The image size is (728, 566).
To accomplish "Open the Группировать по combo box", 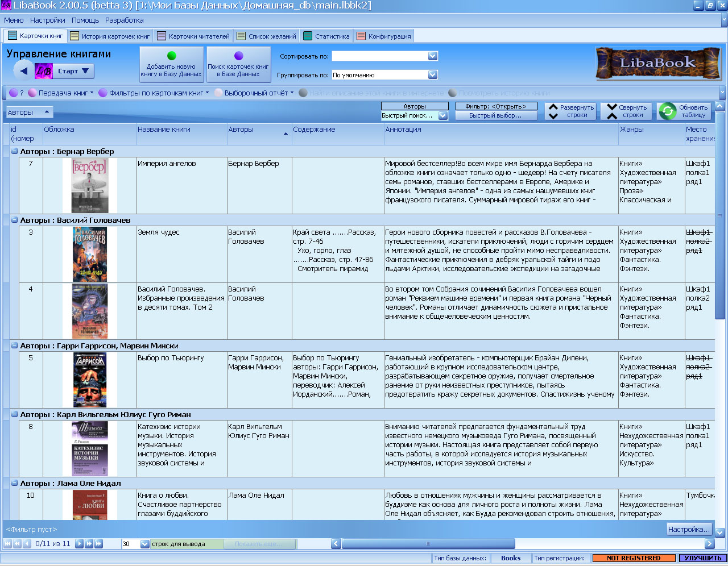I will (x=384, y=75).
